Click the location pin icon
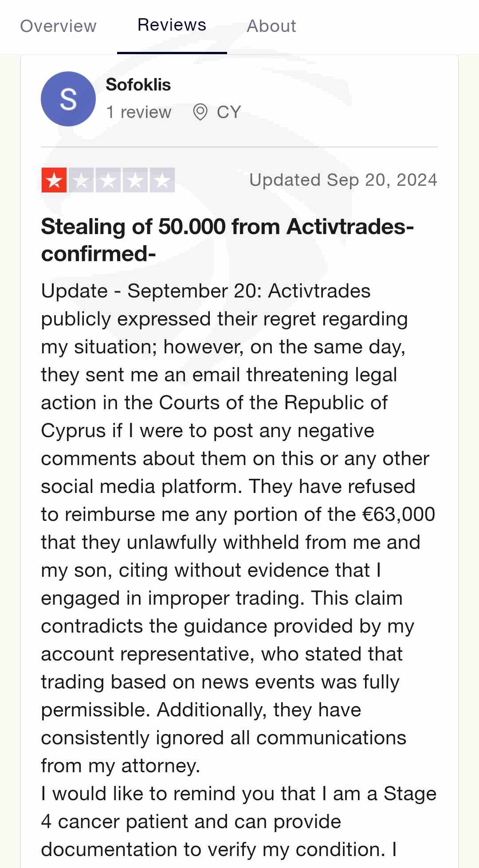 click(200, 112)
